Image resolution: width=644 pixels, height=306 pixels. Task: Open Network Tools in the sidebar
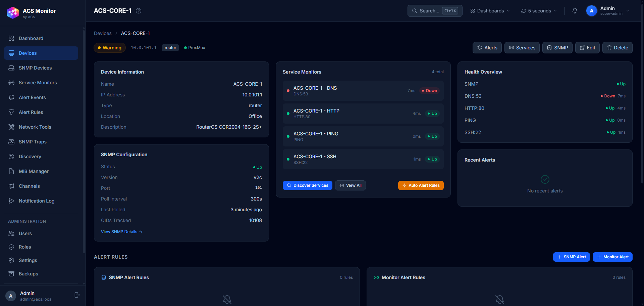pos(41,127)
